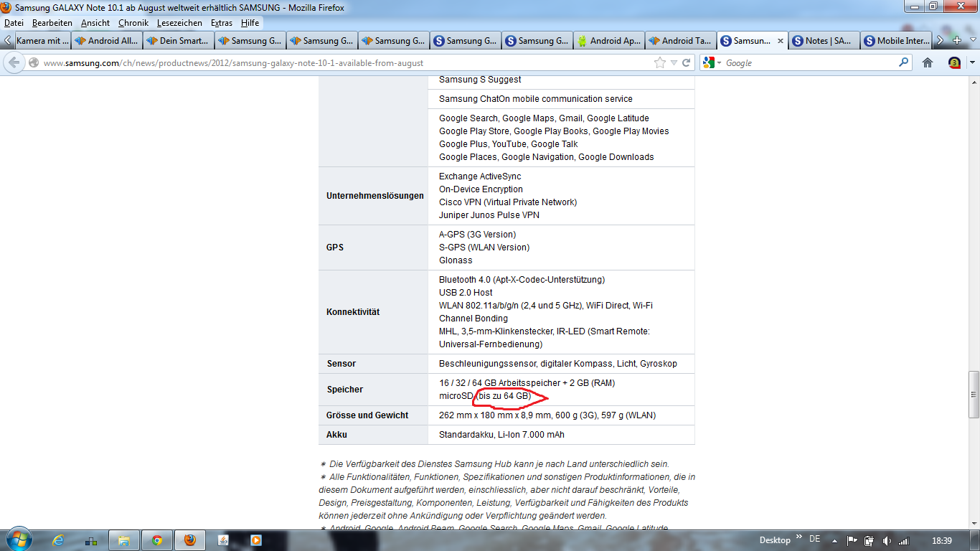Click the Grösse und Gewicht header
Screen dimensions: 980x551
367,415
